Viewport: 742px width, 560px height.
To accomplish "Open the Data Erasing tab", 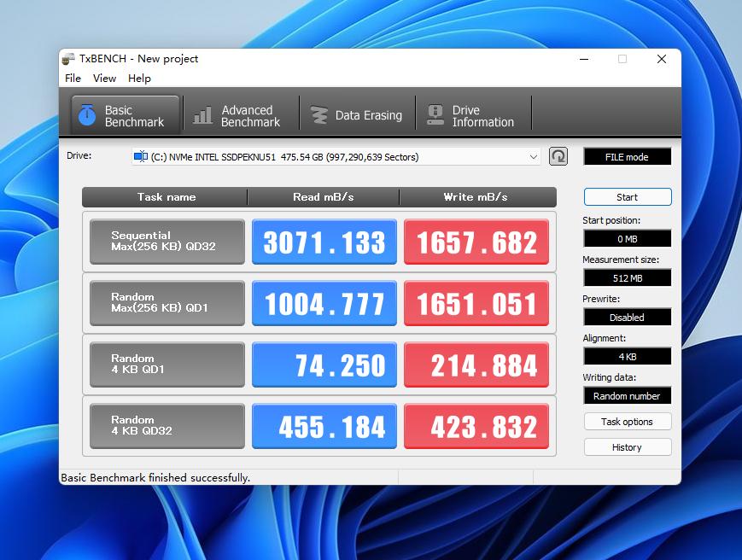I will pyautogui.click(x=356, y=115).
